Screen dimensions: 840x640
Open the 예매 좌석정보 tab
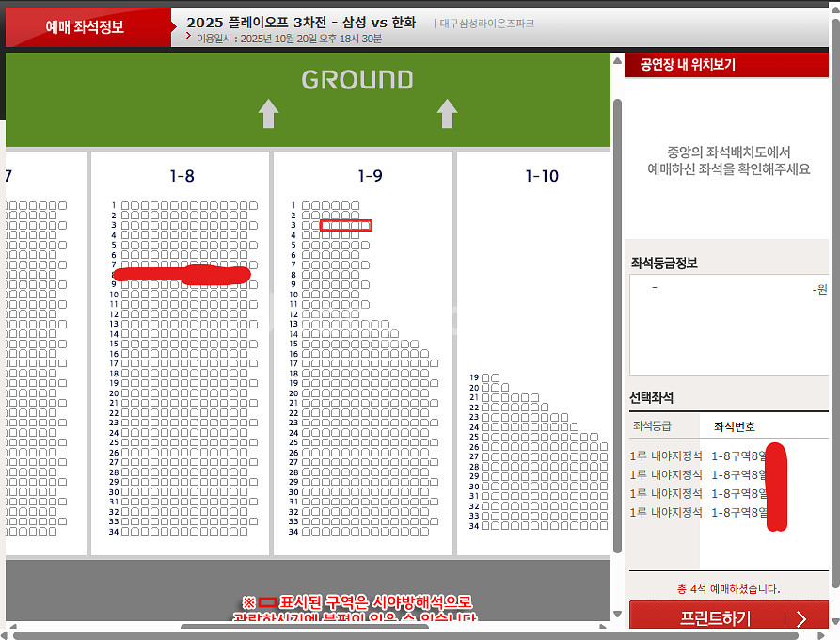[85, 27]
